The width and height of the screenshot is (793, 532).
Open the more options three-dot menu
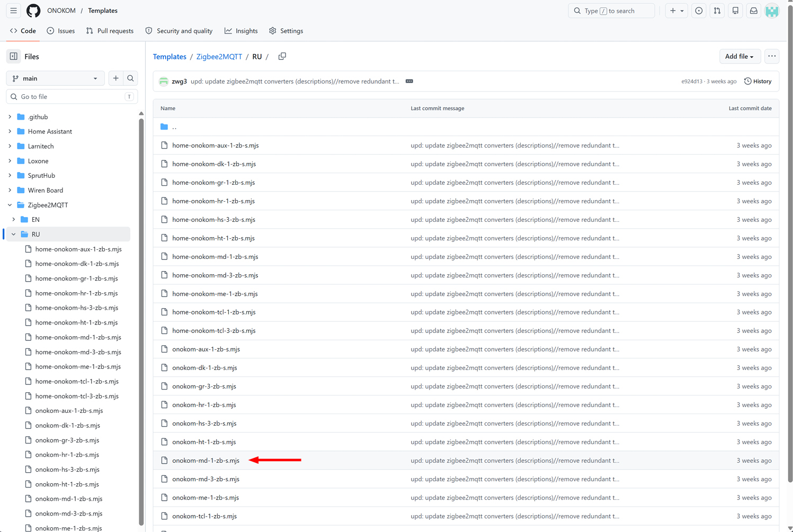point(772,56)
